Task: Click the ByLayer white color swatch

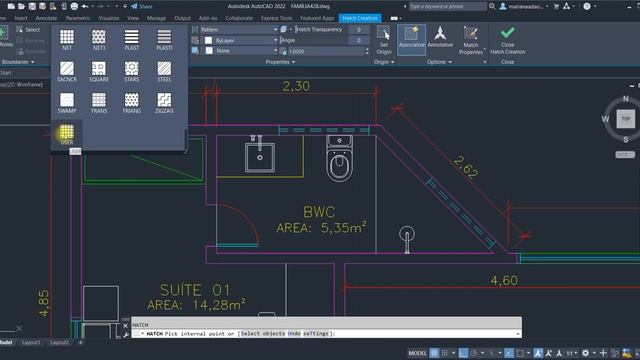Action: (208, 40)
